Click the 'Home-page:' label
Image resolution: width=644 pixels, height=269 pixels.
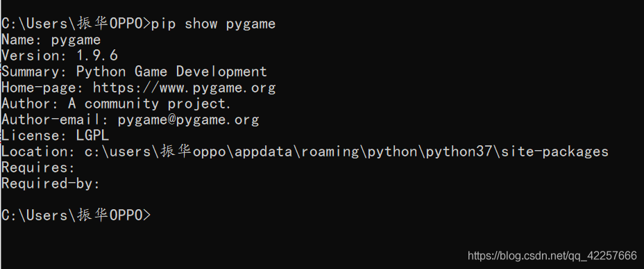[43, 88]
